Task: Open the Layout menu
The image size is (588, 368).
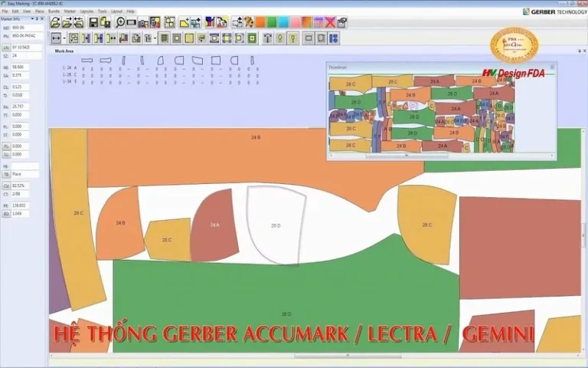Action: [x=116, y=11]
